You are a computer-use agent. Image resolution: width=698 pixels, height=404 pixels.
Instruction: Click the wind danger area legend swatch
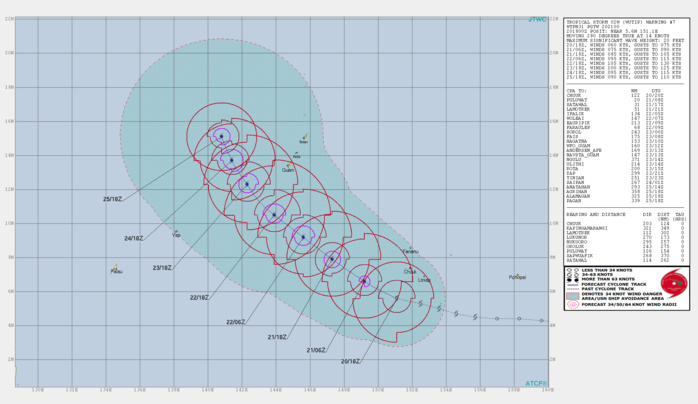point(570,296)
